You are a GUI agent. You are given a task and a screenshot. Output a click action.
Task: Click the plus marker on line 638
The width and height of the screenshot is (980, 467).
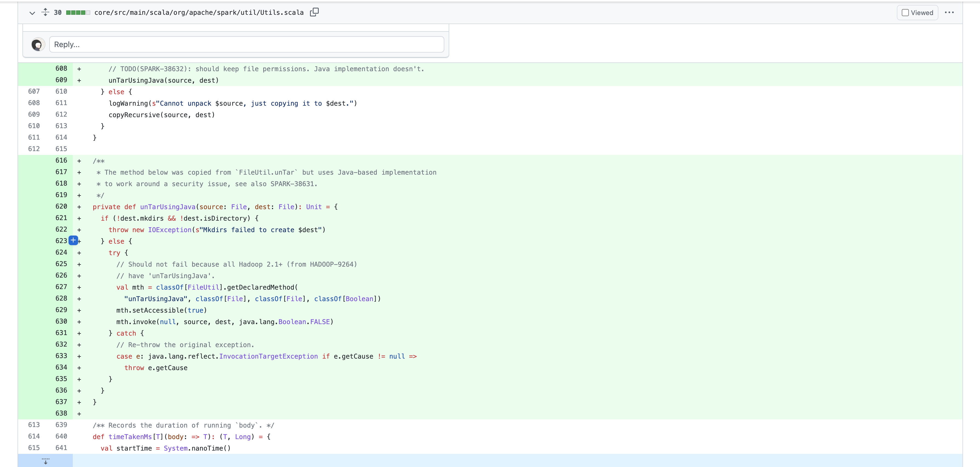pyautogui.click(x=79, y=414)
